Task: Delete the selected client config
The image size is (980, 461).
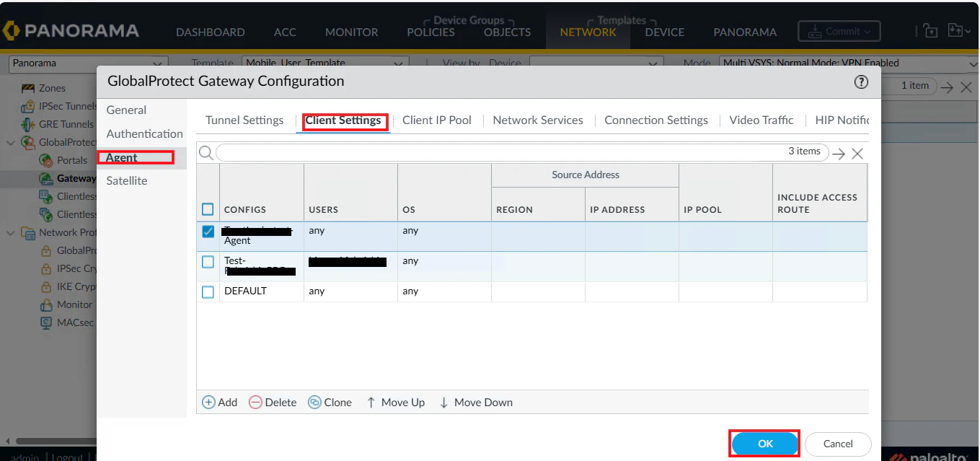Action: [x=273, y=403]
